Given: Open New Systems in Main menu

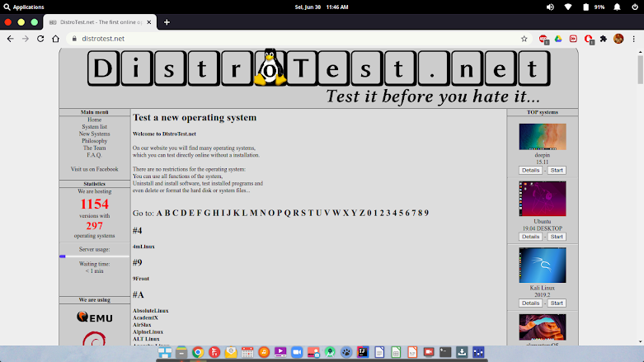Looking at the screenshot, I should click(x=95, y=134).
